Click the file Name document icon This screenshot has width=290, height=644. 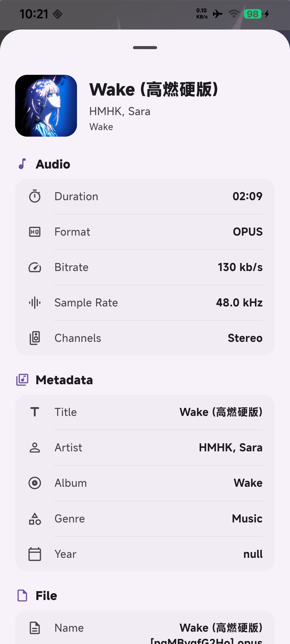click(x=35, y=628)
